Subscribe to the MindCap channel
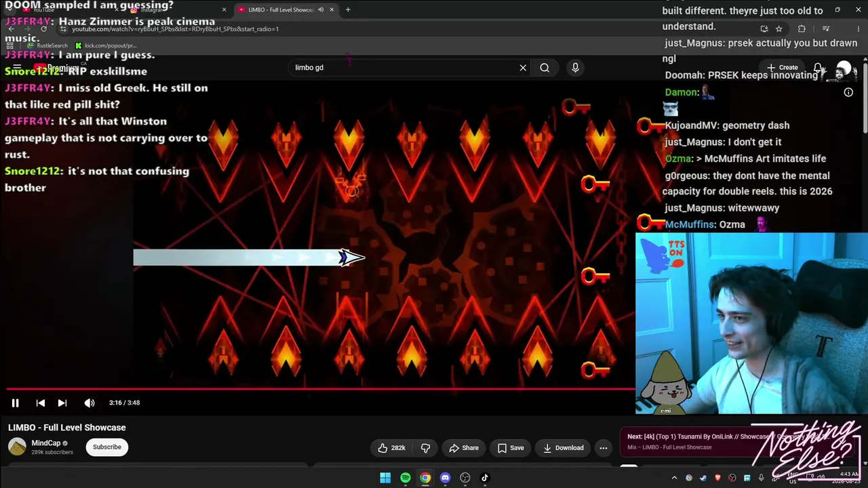The width and height of the screenshot is (868, 488). click(107, 447)
